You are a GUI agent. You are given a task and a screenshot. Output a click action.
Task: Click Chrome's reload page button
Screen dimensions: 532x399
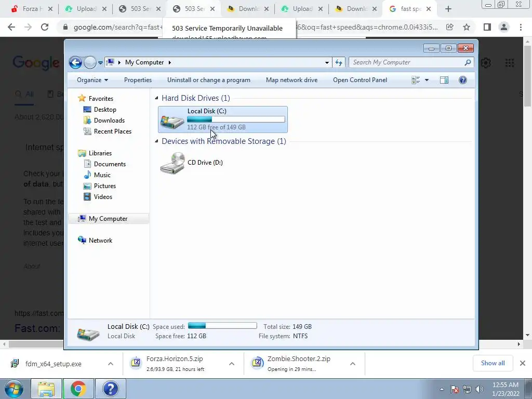coord(45,27)
